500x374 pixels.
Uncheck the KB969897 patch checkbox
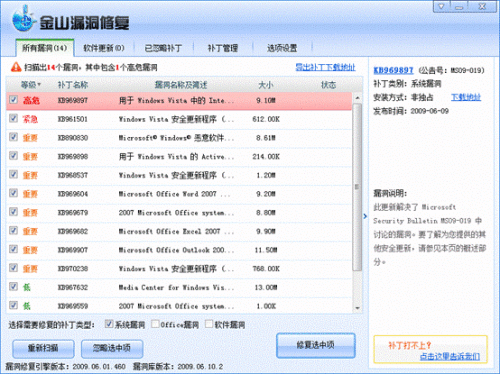(13, 99)
